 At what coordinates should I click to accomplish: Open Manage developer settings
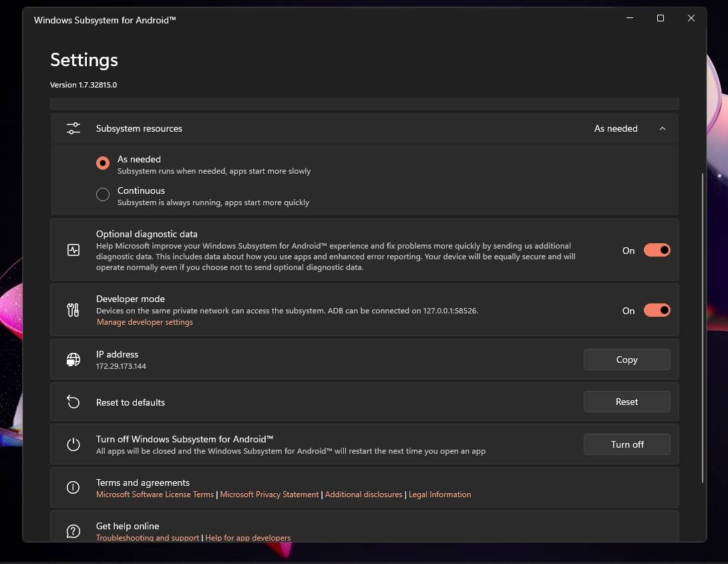click(144, 321)
